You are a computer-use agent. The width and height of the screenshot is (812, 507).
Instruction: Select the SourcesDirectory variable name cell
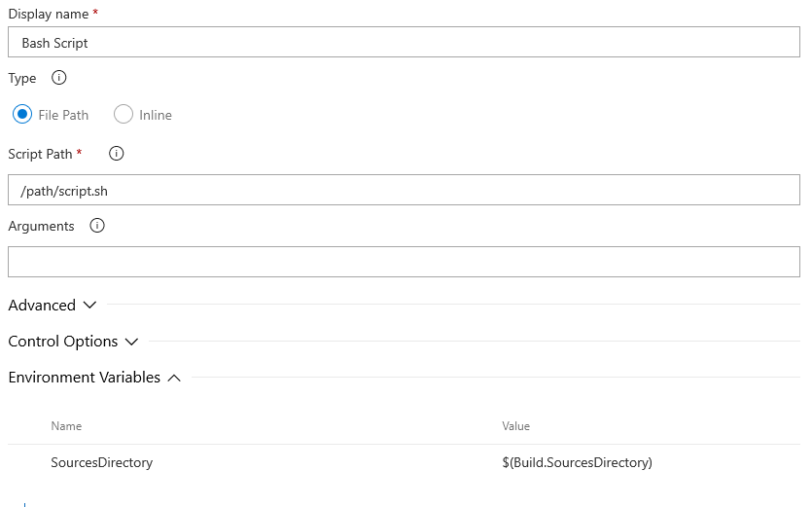pos(101,462)
